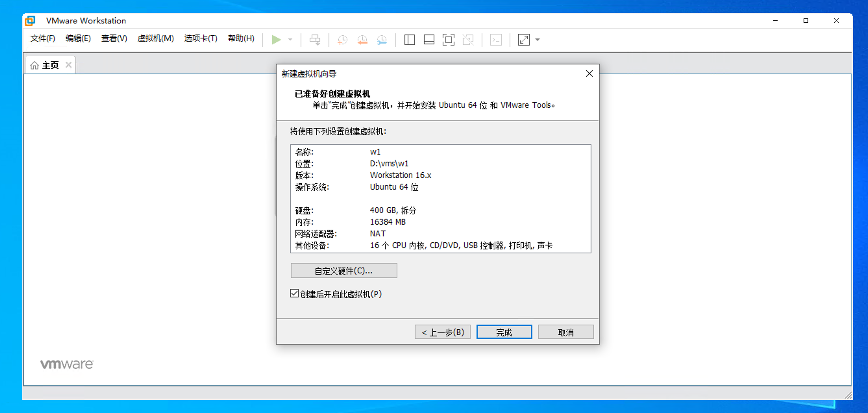Image resolution: width=868 pixels, height=413 pixels.
Task: Show or hide the library panel
Action: coord(409,39)
